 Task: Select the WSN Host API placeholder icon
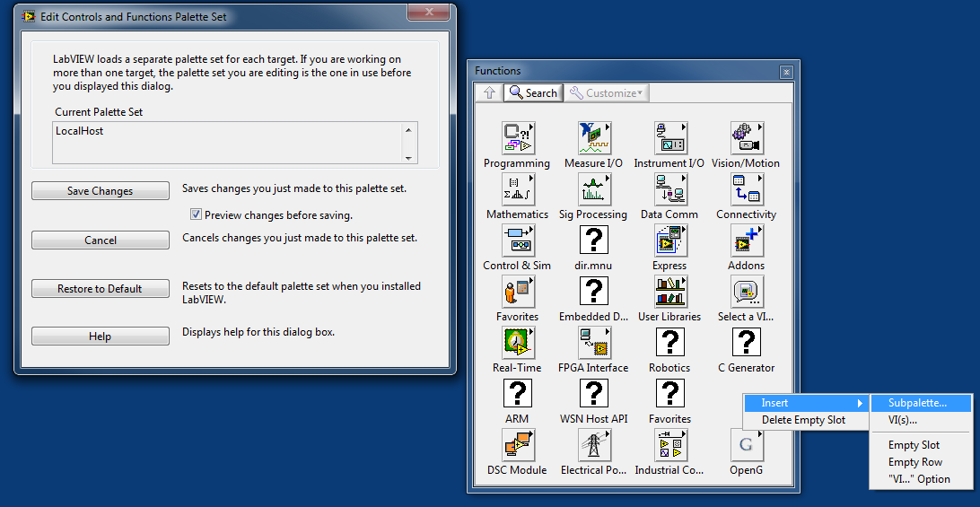coord(594,395)
